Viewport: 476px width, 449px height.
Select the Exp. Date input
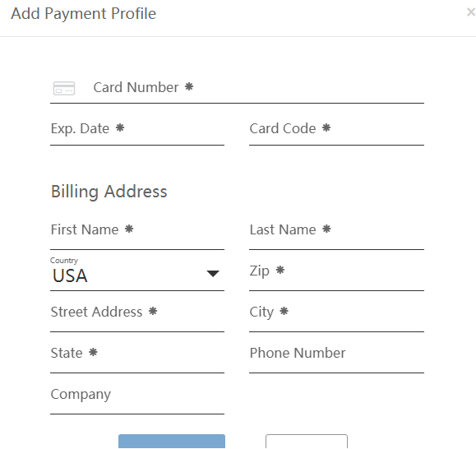point(137,129)
